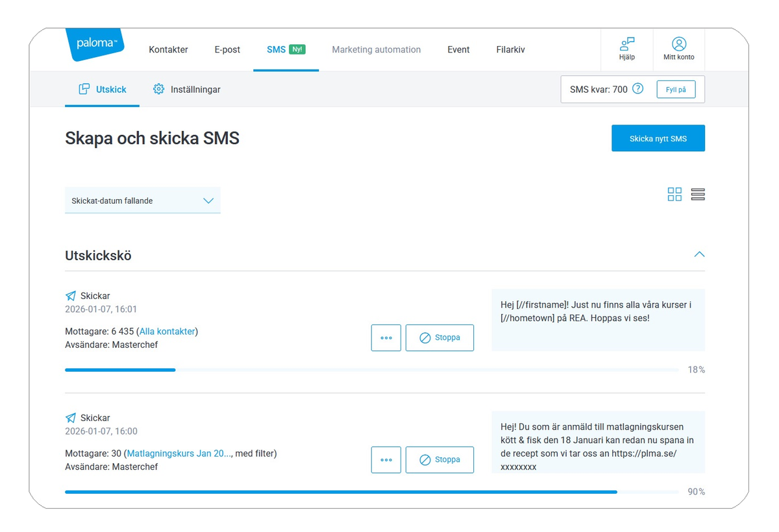The image size is (779, 532).
Task: Click the Inställningar gear icon
Action: click(158, 89)
